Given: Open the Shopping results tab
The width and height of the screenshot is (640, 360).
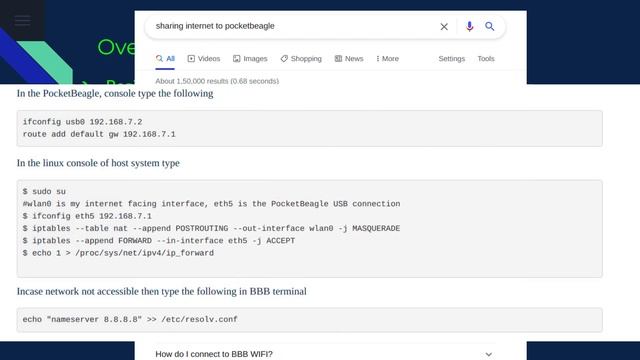Looking at the screenshot, I should [x=301, y=59].
